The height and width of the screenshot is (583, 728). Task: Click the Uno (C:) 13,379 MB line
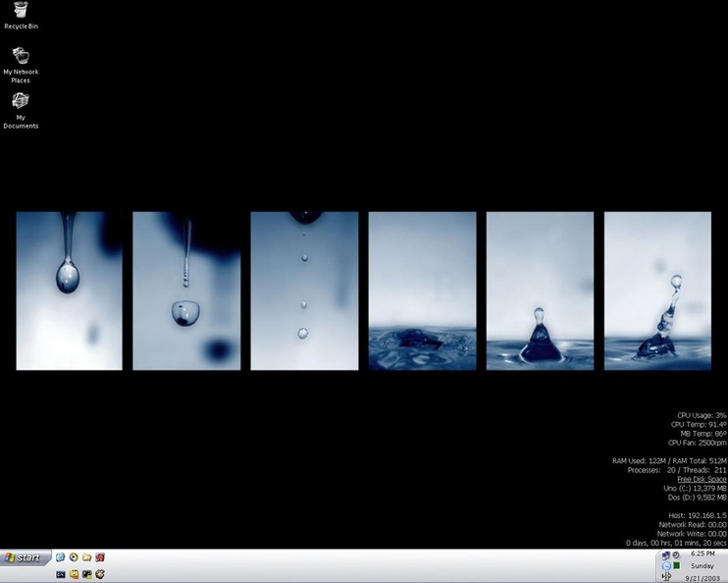(695, 488)
